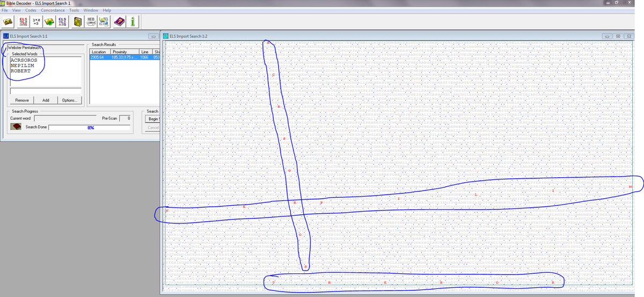Click the red book icon in Search Progress
The image size is (644, 297).
[17, 127]
